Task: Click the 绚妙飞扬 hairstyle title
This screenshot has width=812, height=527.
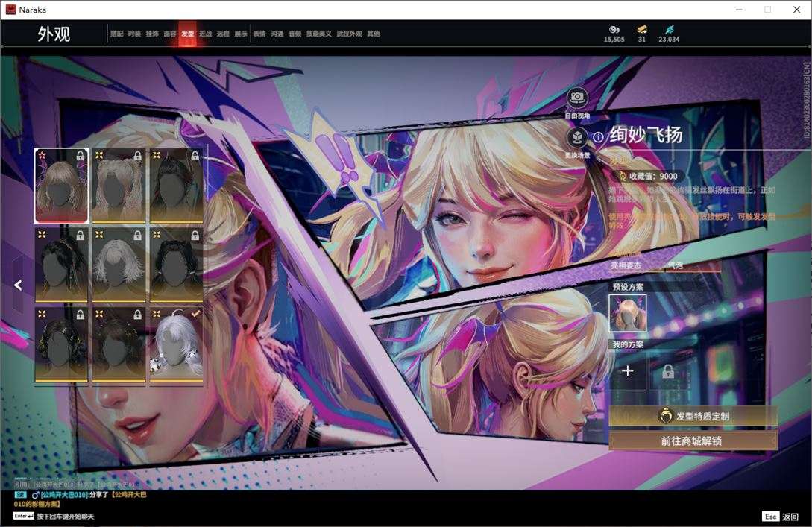Action: click(646, 135)
